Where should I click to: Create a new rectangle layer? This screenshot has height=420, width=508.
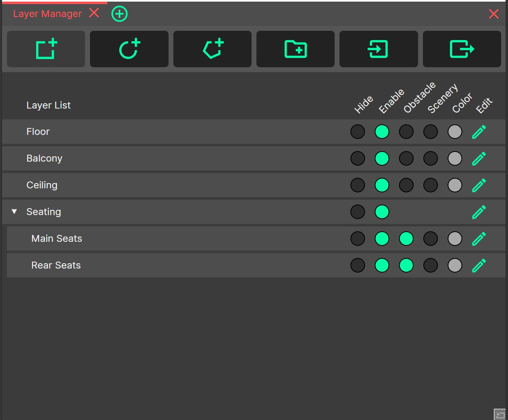(x=45, y=49)
